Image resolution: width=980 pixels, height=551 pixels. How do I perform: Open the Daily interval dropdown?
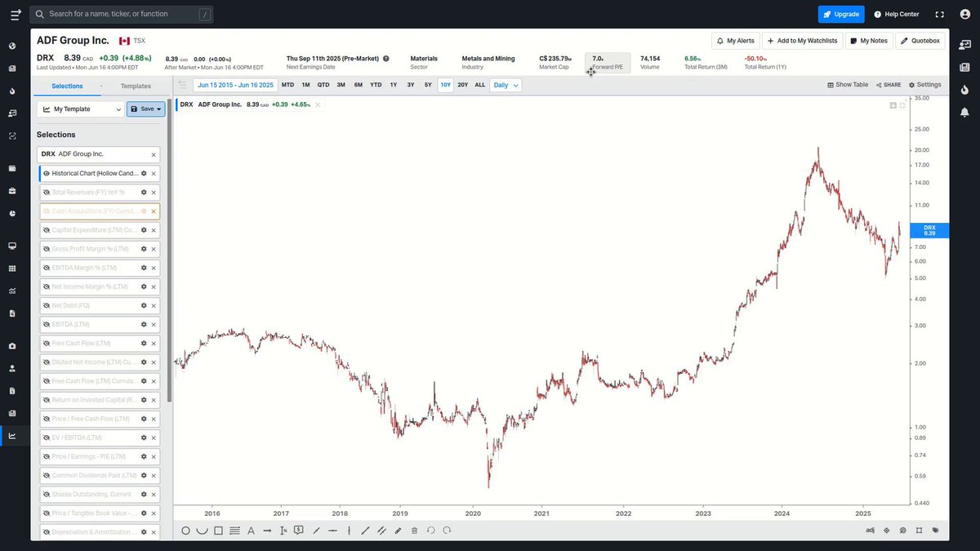click(506, 85)
